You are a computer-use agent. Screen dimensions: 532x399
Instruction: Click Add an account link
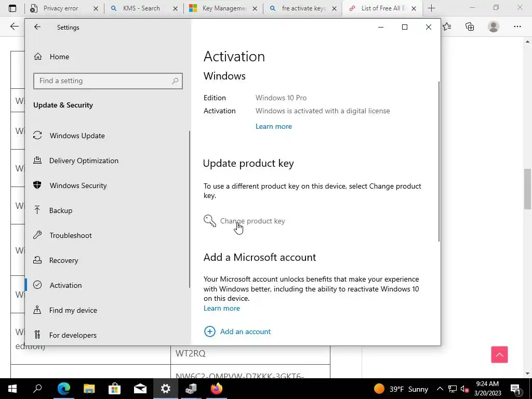pyautogui.click(x=245, y=331)
